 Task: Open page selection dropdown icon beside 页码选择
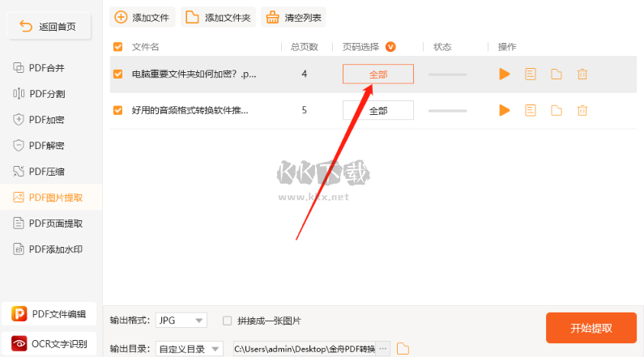click(x=390, y=47)
